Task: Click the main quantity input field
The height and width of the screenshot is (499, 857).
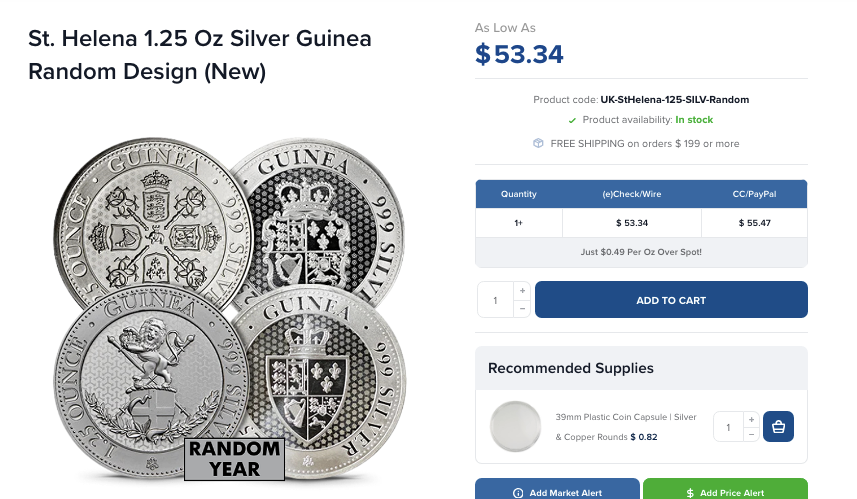Action: 495,300
